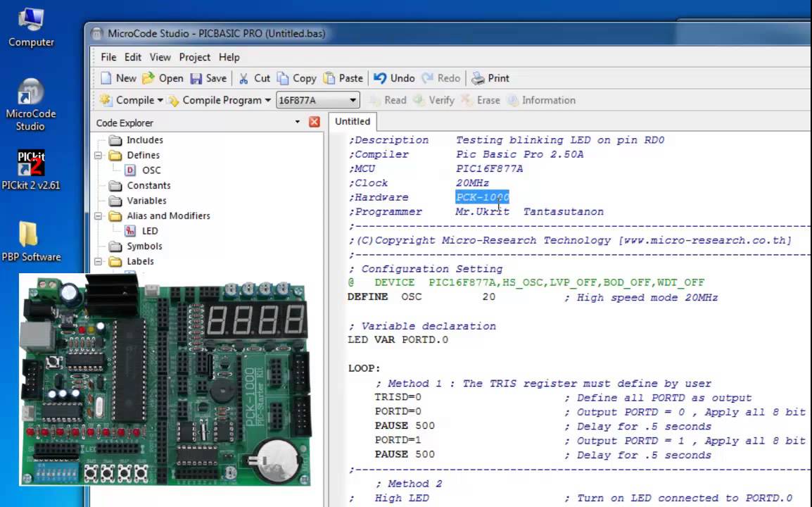Image resolution: width=812 pixels, height=507 pixels.
Task: Select PBP Software desktop folder
Action: (30, 242)
